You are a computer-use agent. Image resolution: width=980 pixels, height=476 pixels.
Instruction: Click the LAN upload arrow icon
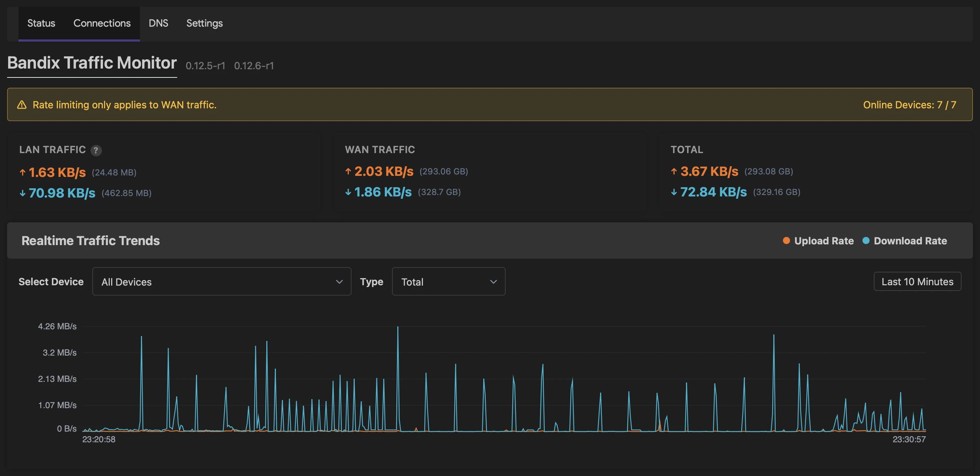tap(22, 172)
